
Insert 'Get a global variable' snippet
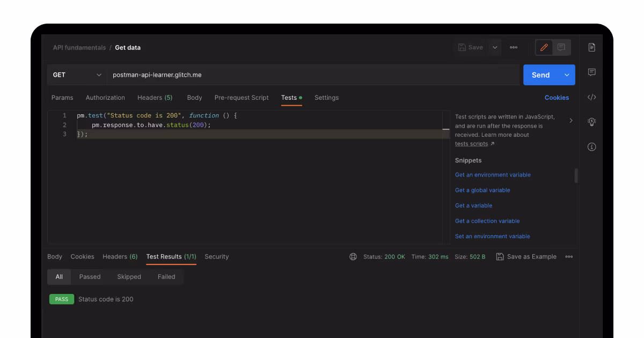point(482,190)
